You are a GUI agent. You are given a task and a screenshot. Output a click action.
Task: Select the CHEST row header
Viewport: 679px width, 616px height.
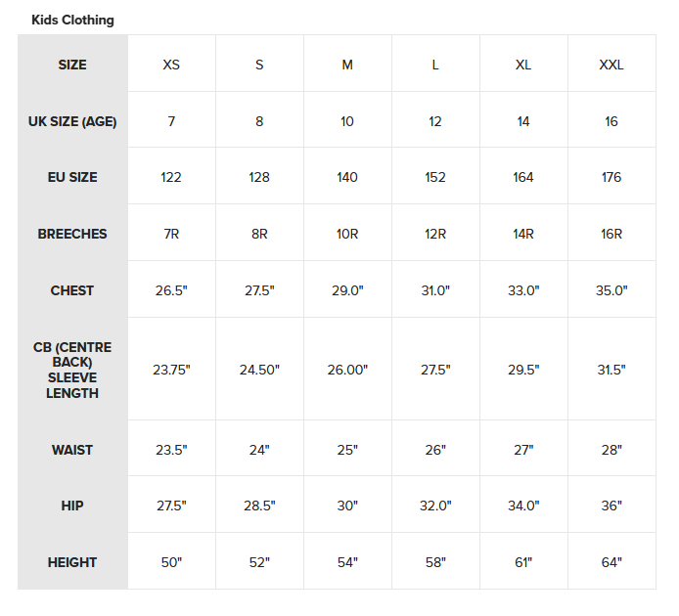pos(72,290)
